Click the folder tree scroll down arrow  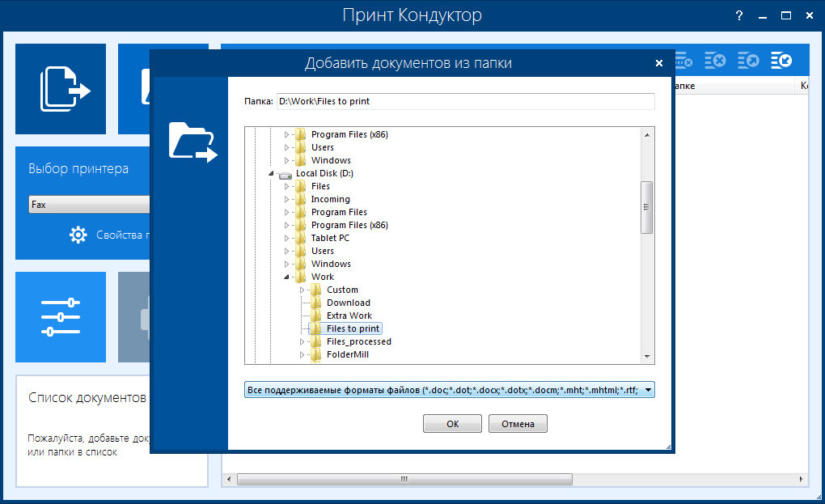(646, 356)
